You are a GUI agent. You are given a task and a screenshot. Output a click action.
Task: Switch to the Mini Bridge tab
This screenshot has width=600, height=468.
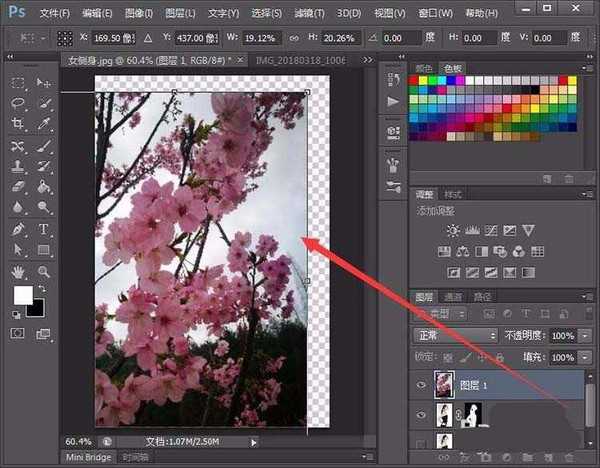(x=88, y=457)
